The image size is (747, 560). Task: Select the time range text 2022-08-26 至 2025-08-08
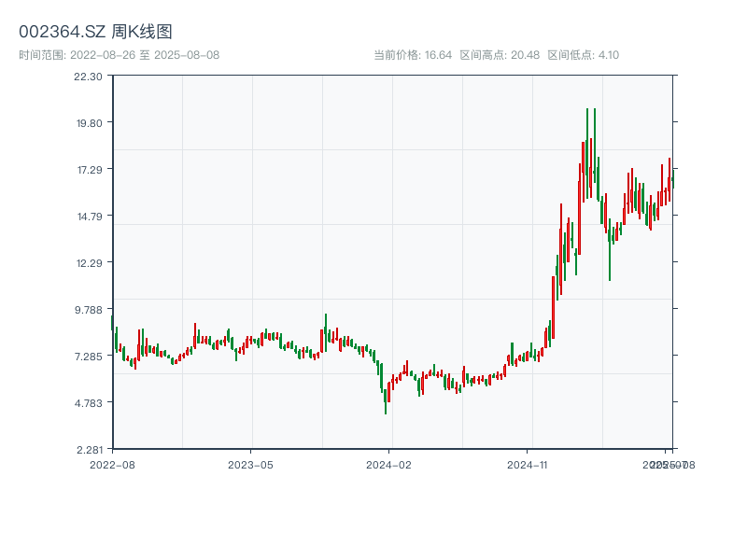(145, 55)
